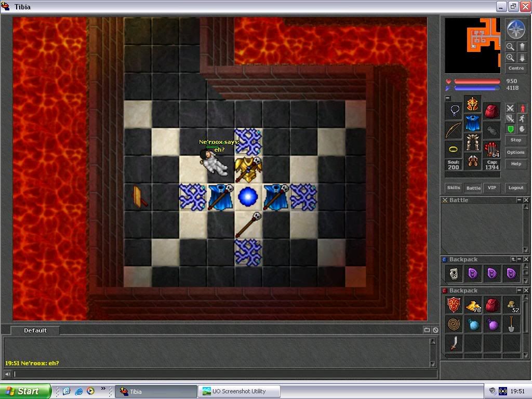
Task: Open the red backpack inside Backpack container
Action: (493, 304)
